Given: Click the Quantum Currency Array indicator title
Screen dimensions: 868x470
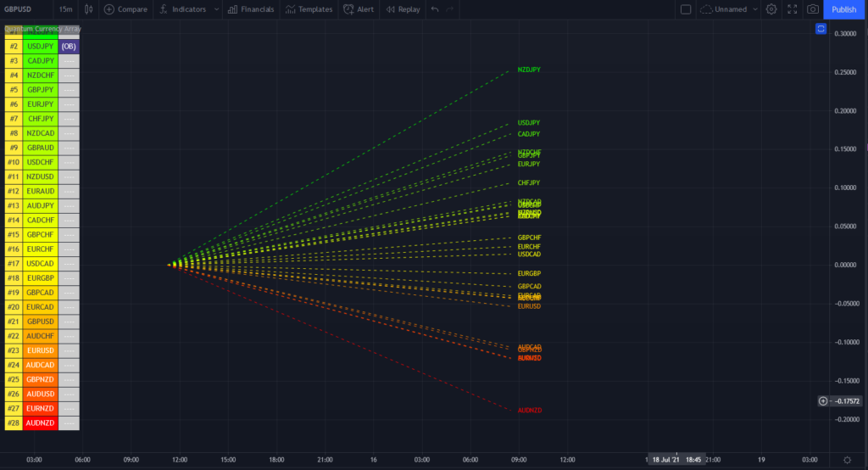Looking at the screenshot, I should (x=42, y=29).
